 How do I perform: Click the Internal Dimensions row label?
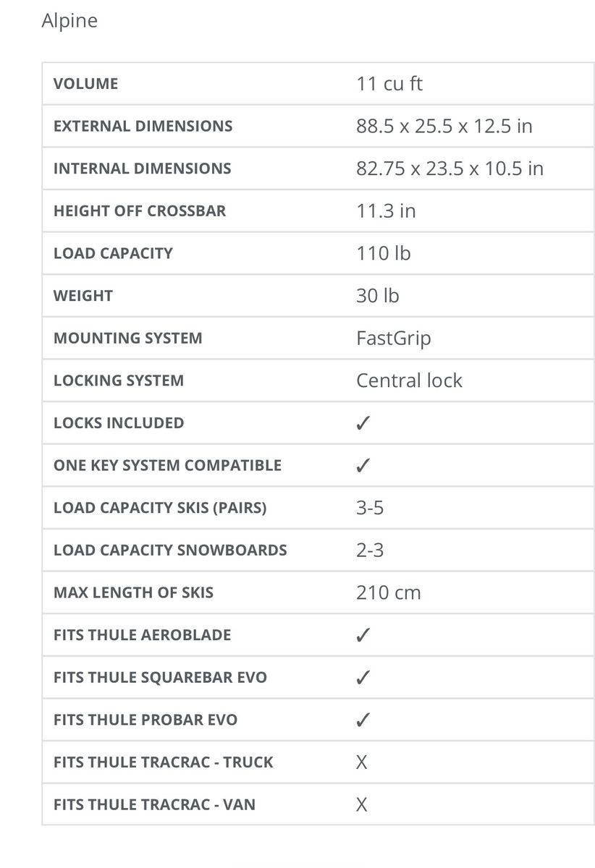(x=142, y=169)
